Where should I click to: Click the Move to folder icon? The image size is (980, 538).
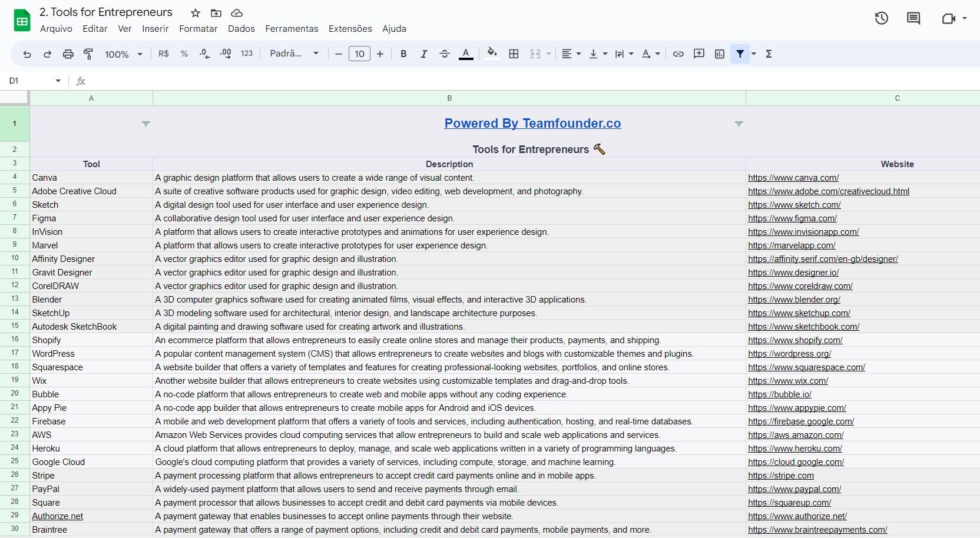[x=216, y=13]
